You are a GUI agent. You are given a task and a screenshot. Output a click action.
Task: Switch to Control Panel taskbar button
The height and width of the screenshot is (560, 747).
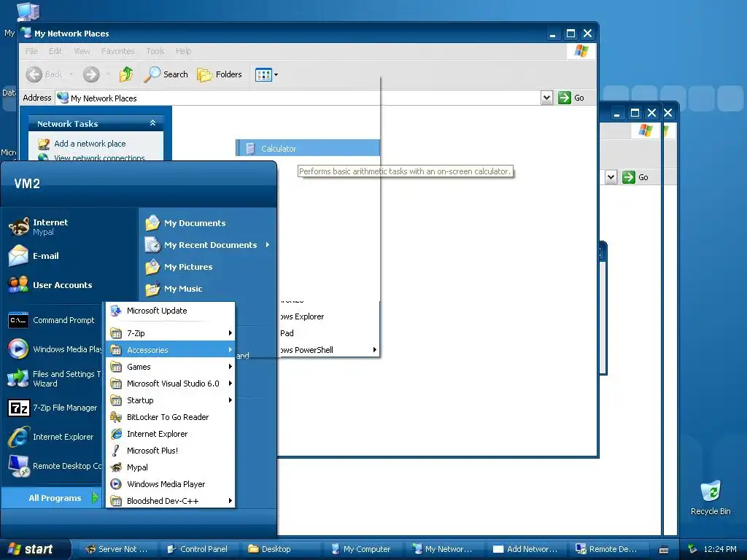198,549
